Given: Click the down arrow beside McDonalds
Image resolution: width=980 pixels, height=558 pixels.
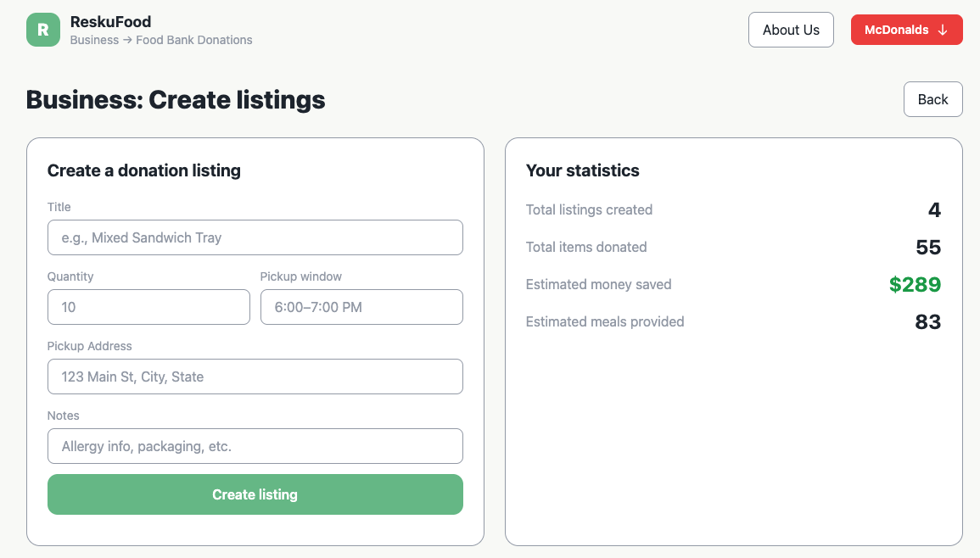Looking at the screenshot, I should (x=943, y=30).
